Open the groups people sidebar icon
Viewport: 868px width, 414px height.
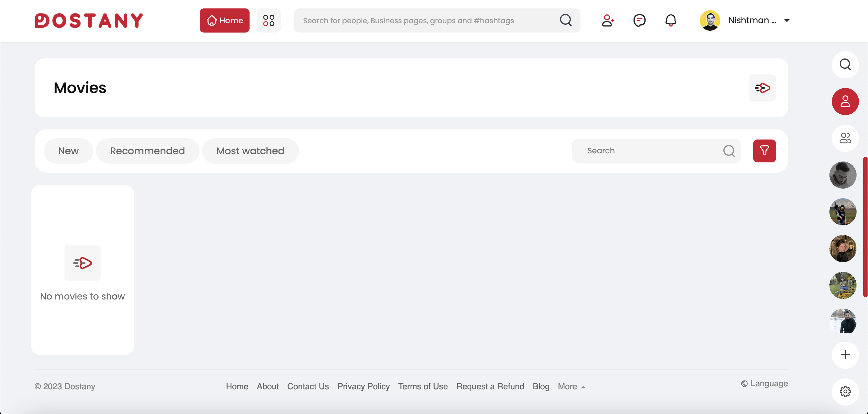point(845,138)
